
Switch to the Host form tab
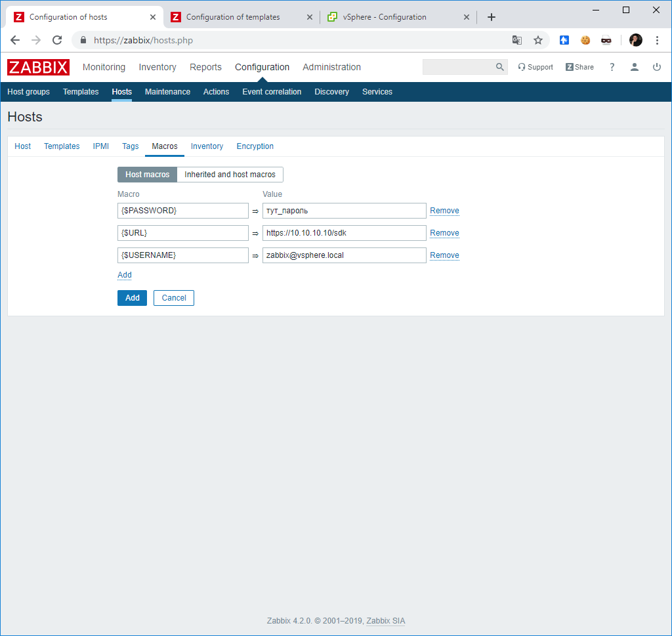[x=23, y=146]
